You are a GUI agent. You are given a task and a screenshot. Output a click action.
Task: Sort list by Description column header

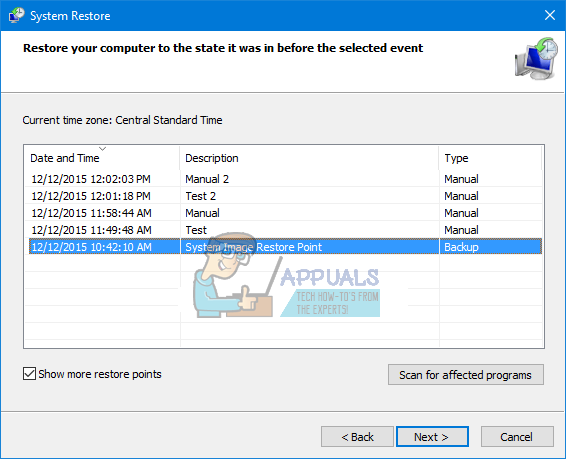pos(309,158)
